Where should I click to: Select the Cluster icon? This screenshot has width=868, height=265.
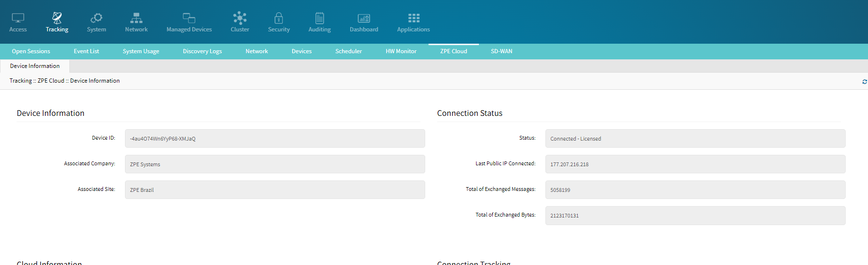pyautogui.click(x=240, y=18)
